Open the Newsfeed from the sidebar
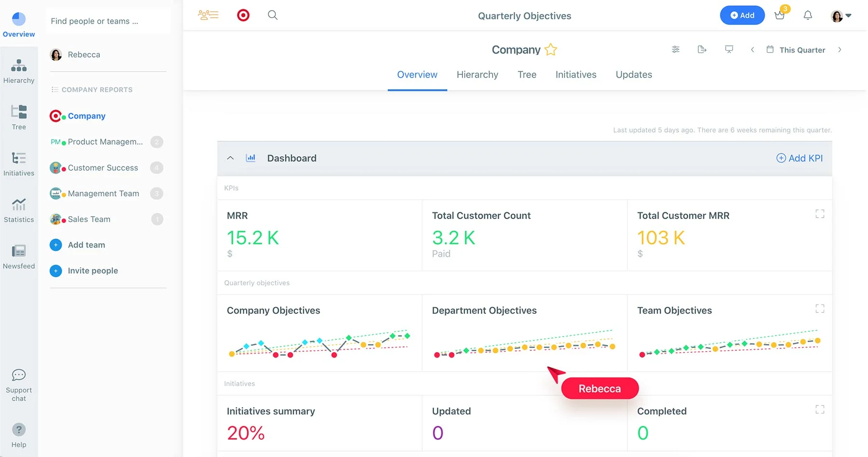The width and height of the screenshot is (868, 457). 19,257
